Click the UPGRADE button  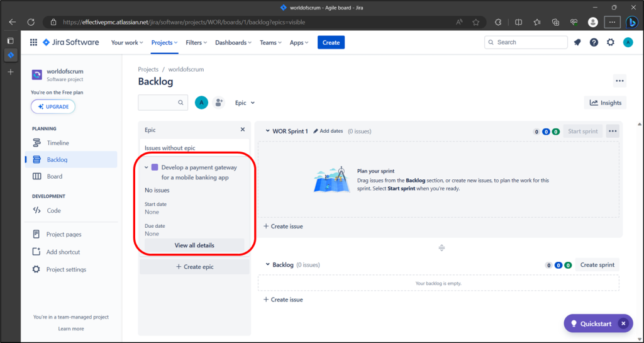point(53,106)
